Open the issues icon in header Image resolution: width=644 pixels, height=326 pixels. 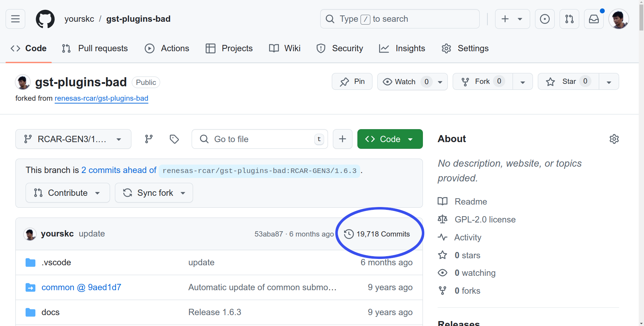coord(544,19)
